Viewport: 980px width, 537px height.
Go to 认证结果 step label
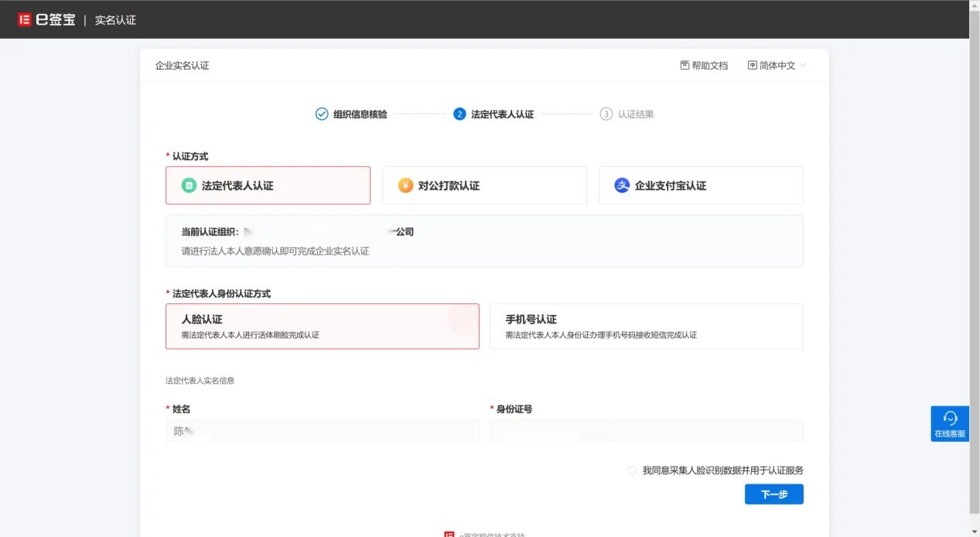[636, 114]
